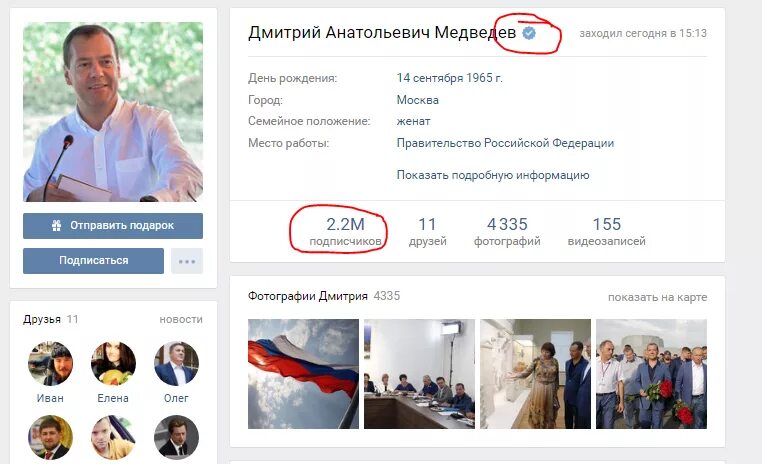The height and width of the screenshot is (464, 762).
Task: Click the gift icon on Отправить подарок
Action: (57, 225)
